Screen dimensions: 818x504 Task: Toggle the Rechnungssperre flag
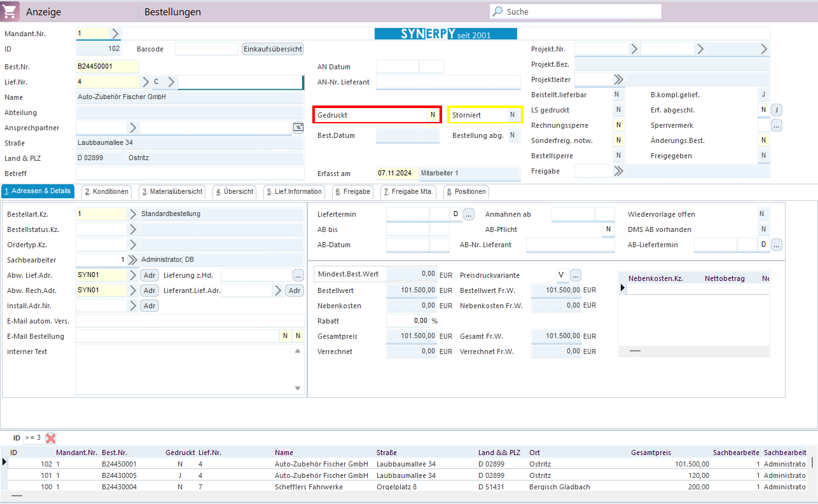tap(618, 125)
